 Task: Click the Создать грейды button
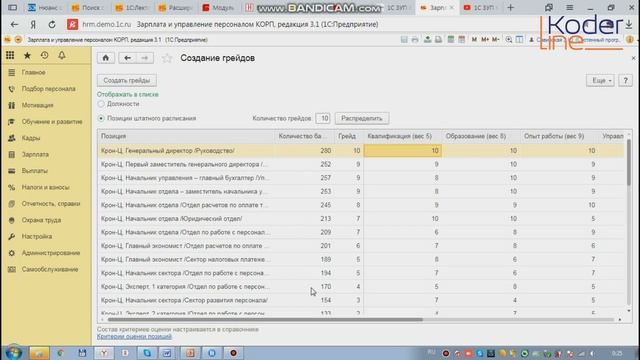pos(127,80)
